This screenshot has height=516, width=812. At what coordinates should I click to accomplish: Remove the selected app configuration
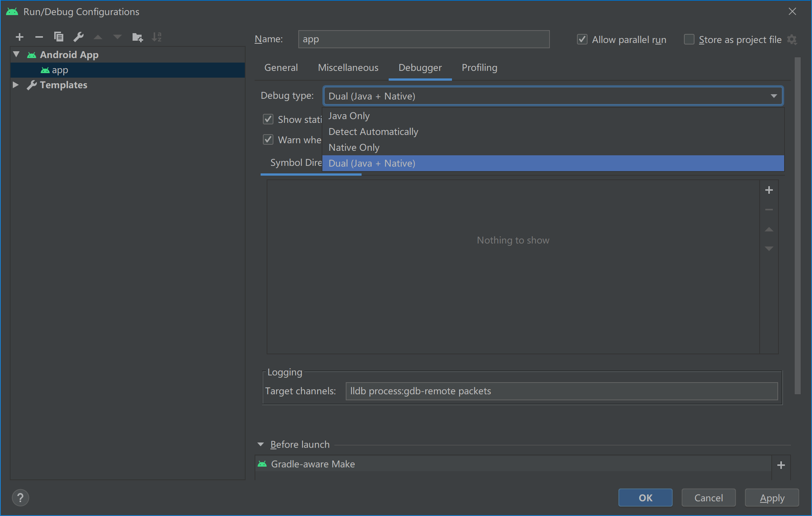click(x=39, y=37)
